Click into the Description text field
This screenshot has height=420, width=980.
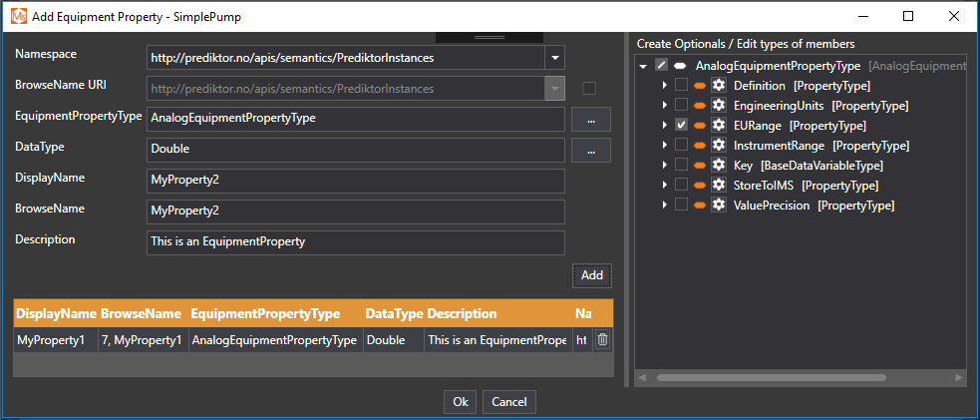coord(355,242)
